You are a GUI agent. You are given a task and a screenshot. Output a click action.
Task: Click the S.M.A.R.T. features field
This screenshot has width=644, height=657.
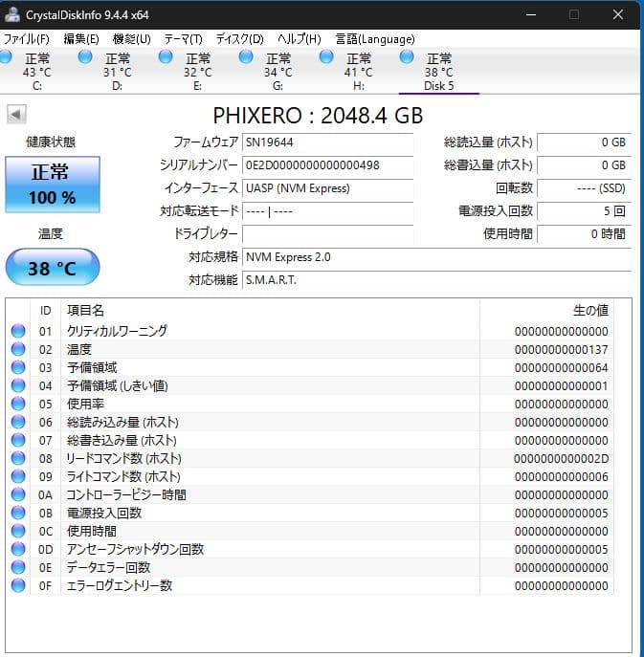coord(436,280)
